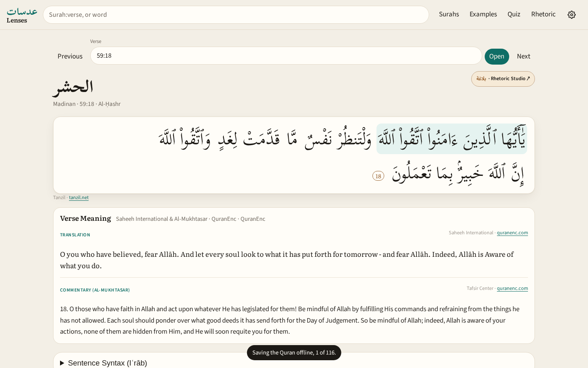Go to the Examples page
The image size is (588, 368).
tap(483, 14)
